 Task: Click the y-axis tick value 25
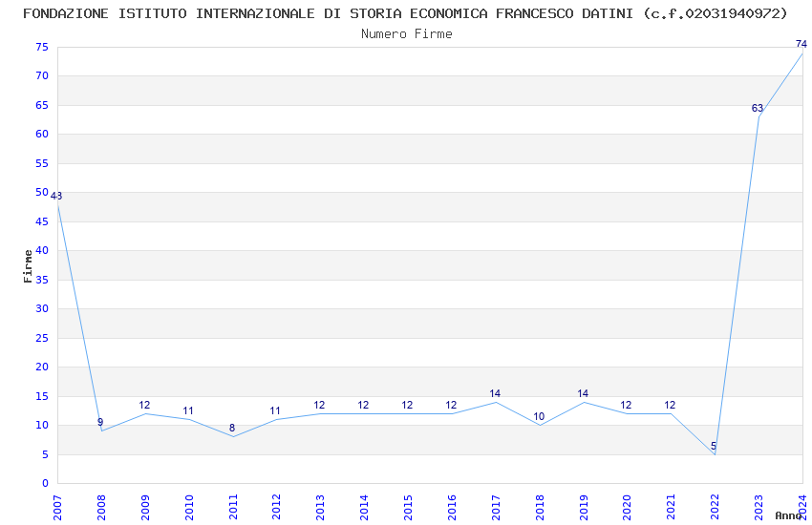coord(42,338)
